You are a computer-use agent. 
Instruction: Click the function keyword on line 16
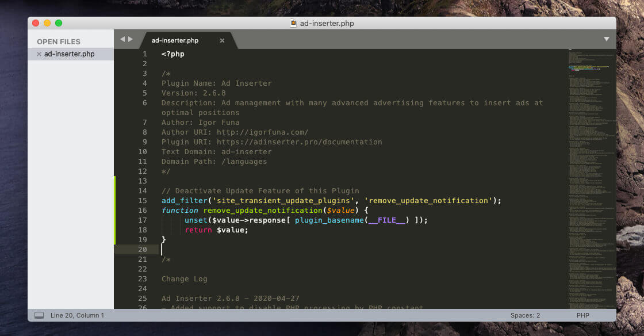[x=179, y=211]
